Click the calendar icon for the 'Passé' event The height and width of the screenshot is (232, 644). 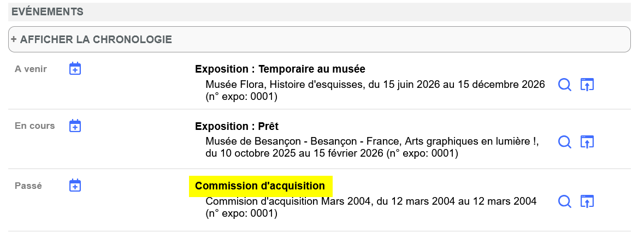pos(75,186)
